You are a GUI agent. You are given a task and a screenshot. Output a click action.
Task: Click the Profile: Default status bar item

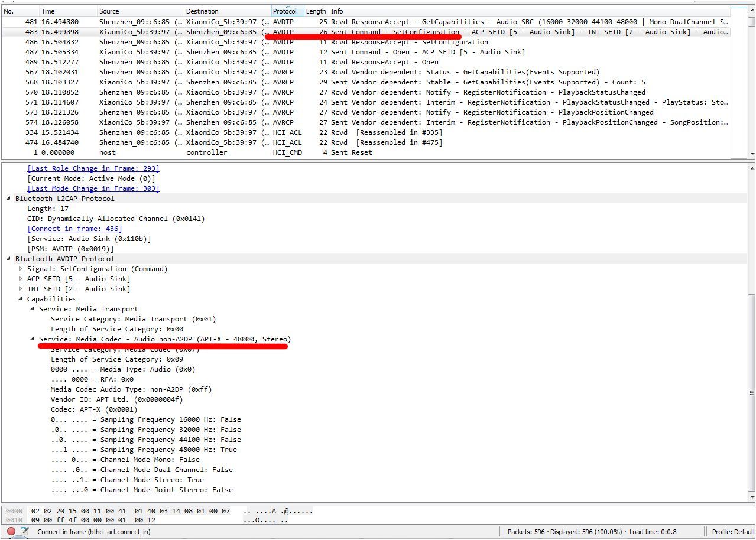tap(732, 532)
